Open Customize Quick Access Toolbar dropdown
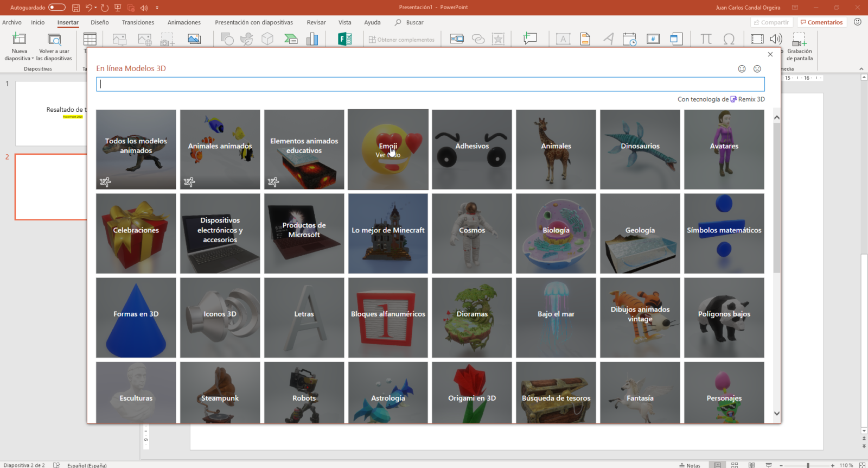868x468 pixels. (x=157, y=8)
